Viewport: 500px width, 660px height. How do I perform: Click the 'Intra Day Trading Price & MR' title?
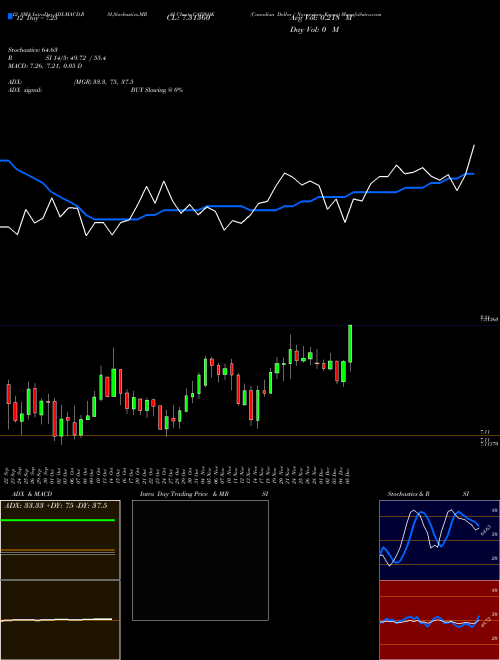point(184,494)
